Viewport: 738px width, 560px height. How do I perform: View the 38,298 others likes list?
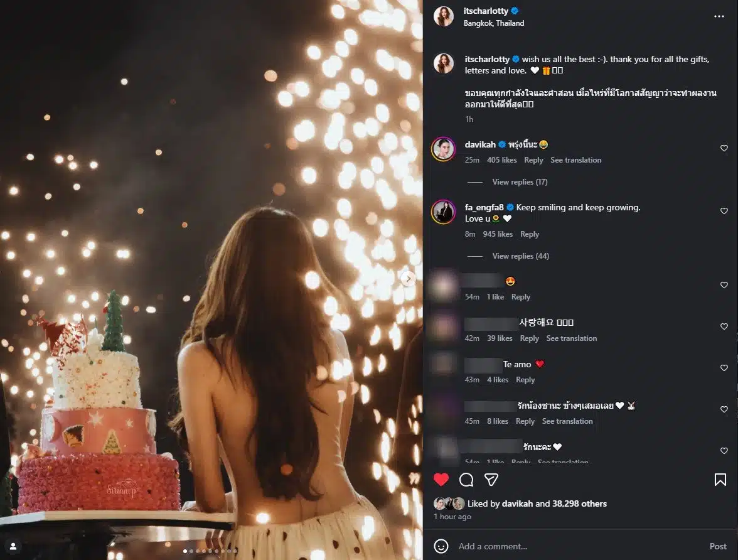tap(580, 503)
